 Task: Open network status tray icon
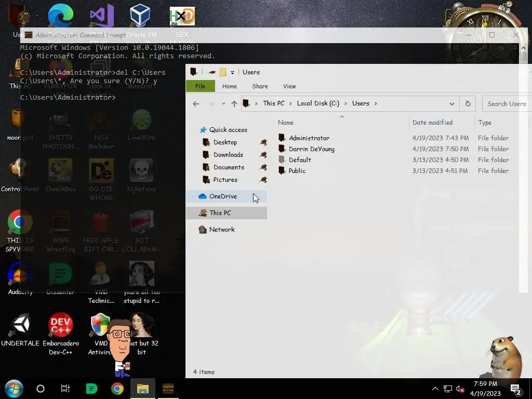(448, 389)
